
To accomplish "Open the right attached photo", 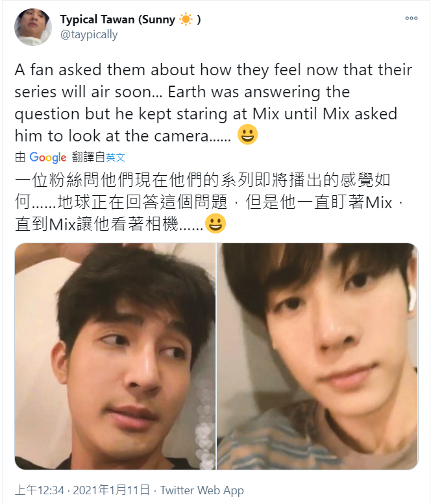I will coord(317,356).
